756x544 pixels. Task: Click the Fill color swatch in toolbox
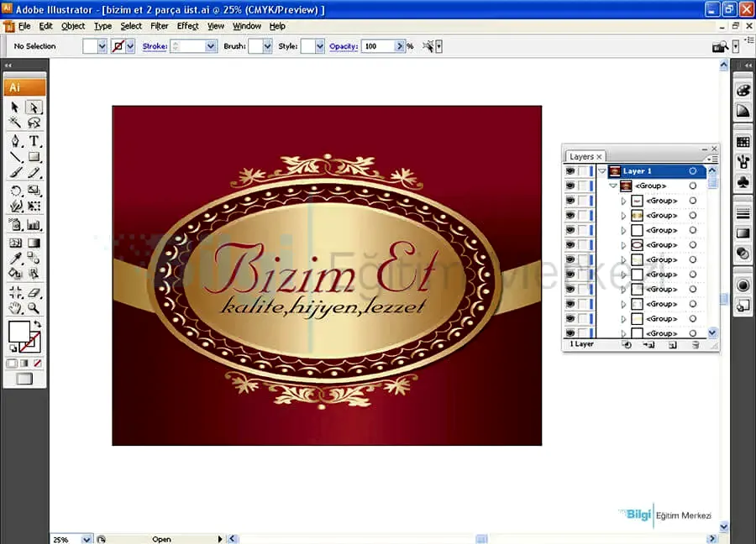18,331
